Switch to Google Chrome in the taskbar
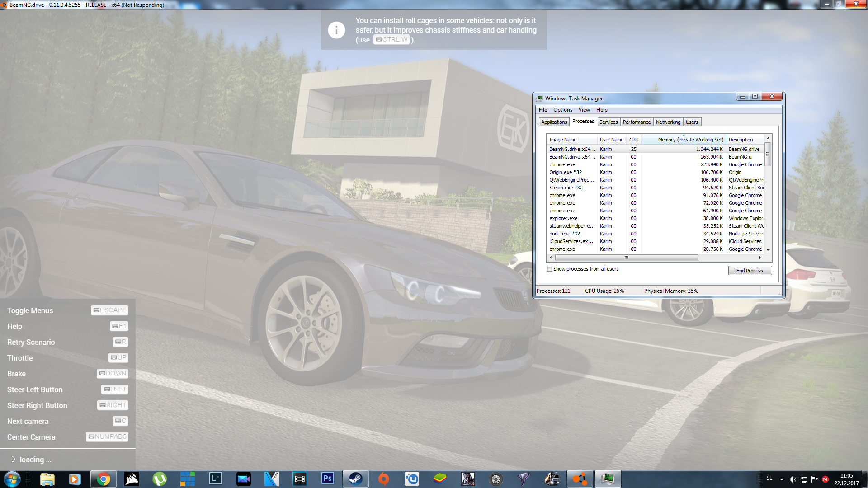Image resolution: width=868 pixels, height=488 pixels. click(103, 479)
